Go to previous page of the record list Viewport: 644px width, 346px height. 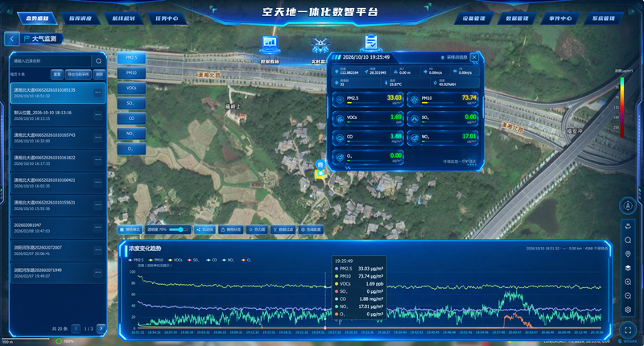[76, 328]
